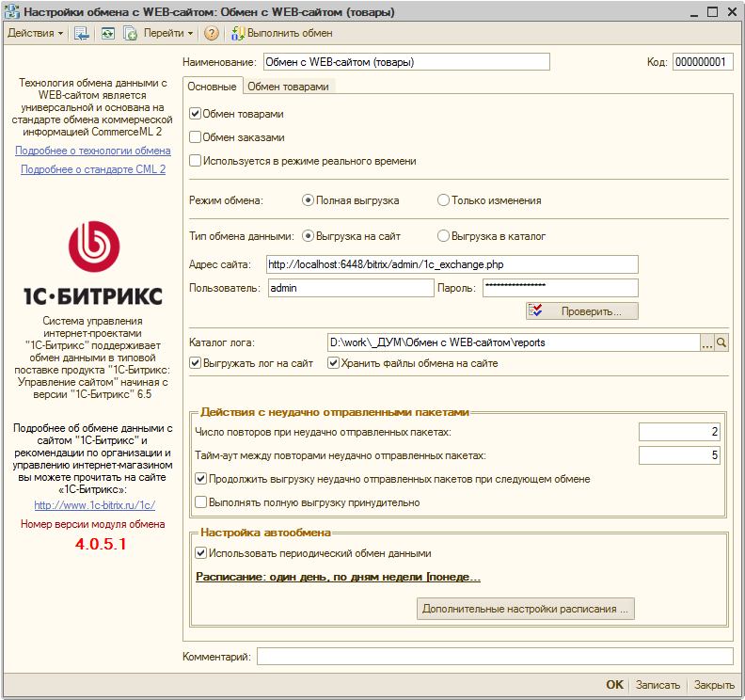Open the 'Действия' dropdown menu
Viewport: 745px width, 700px height.
[35, 33]
